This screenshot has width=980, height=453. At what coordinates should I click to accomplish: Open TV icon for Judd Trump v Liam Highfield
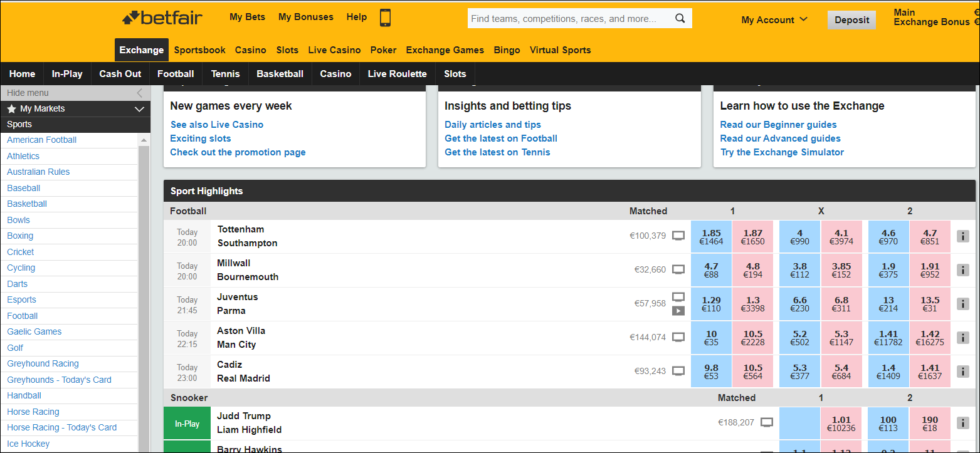pos(767,422)
